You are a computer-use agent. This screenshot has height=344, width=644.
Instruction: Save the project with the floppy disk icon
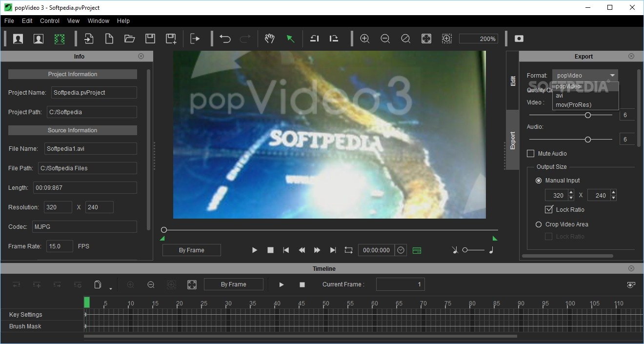click(x=150, y=39)
